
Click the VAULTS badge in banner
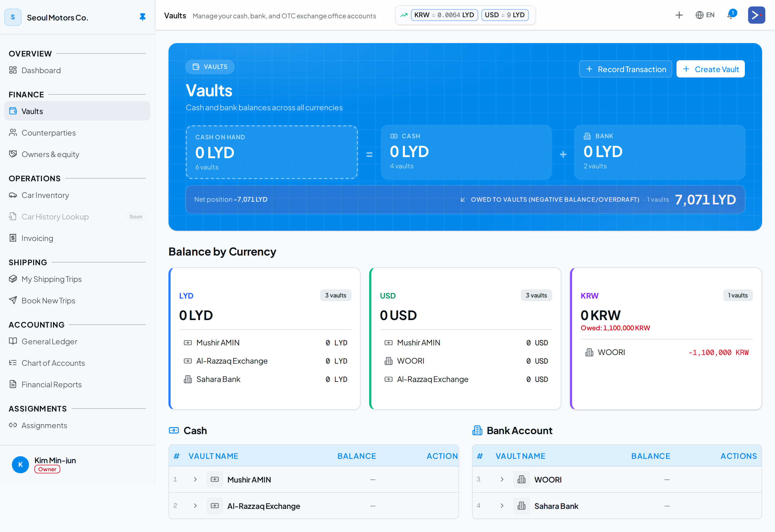pyautogui.click(x=210, y=67)
